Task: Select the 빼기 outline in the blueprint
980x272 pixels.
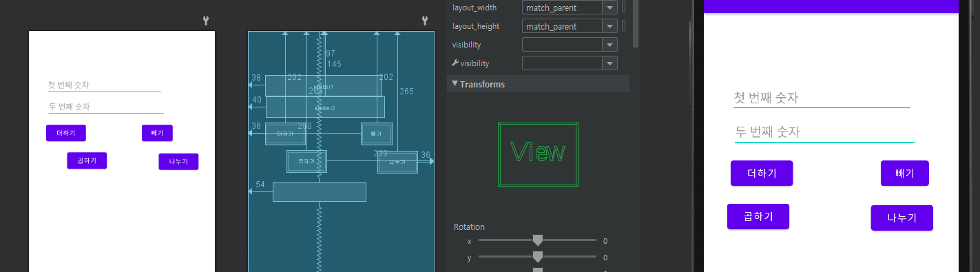Action: pyautogui.click(x=377, y=134)
